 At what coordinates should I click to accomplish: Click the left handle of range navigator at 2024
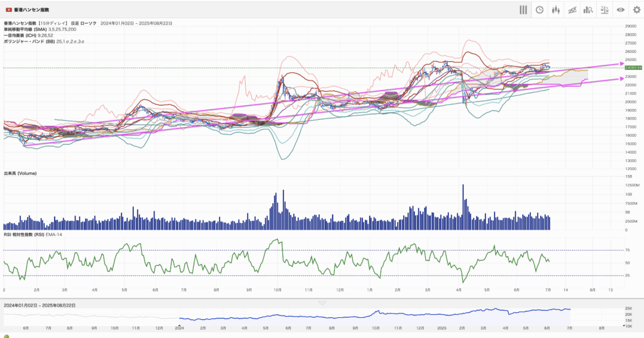point(180,317)
